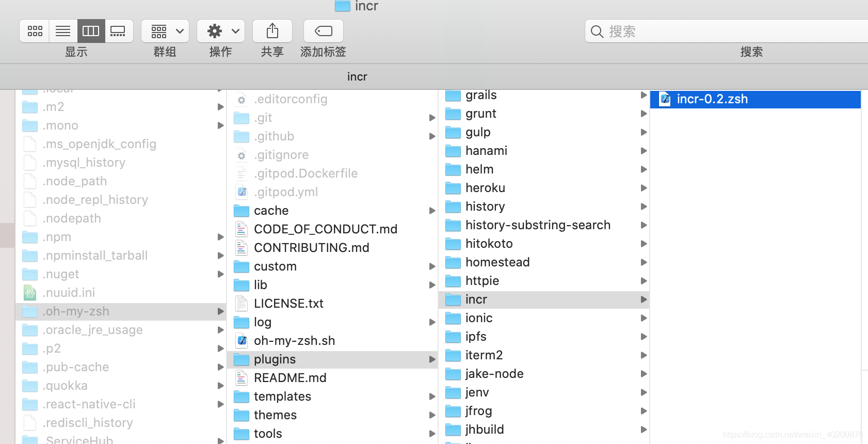
Task: Click the add tags toolbar icon
Action: (x=324, y=31)
